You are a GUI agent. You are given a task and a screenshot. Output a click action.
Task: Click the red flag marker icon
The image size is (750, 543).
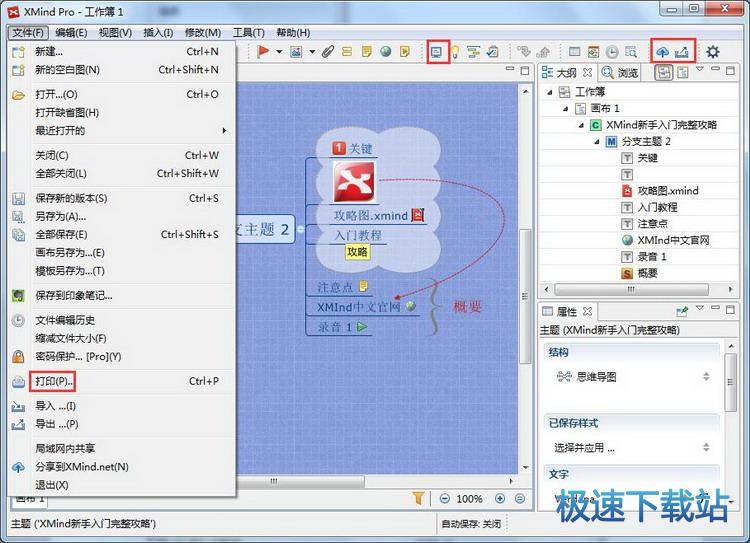[x=263, y=51]
